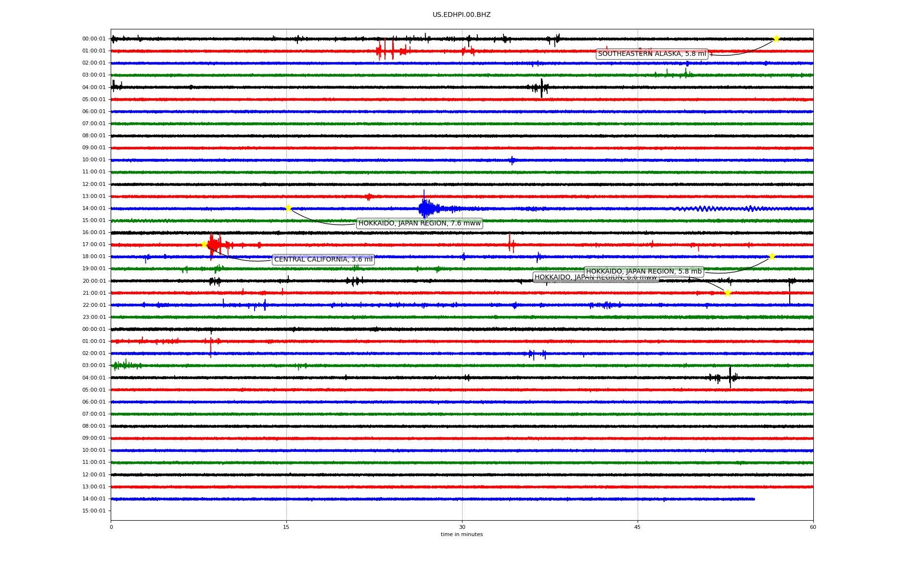Click the US.EDHPI.00.BHZ plot title

[x=461, y=15]
